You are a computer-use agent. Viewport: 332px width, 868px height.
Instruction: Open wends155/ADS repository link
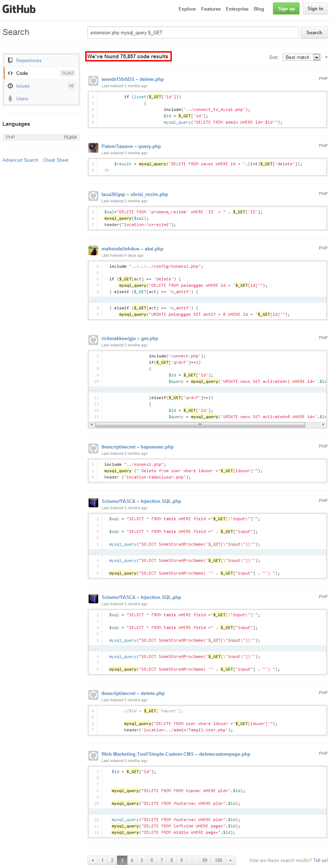pos(118,79)
